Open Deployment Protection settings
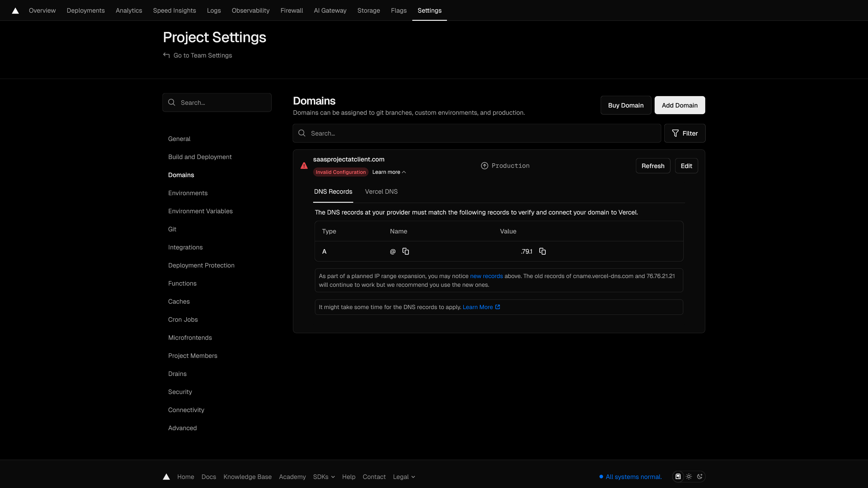Viewport: 868px width, 488px height. click(201, 265)
